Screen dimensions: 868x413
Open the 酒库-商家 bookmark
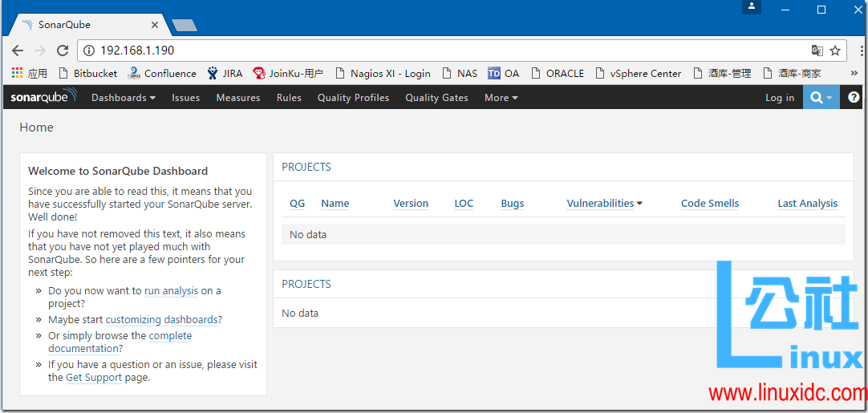tap(792, 73)
